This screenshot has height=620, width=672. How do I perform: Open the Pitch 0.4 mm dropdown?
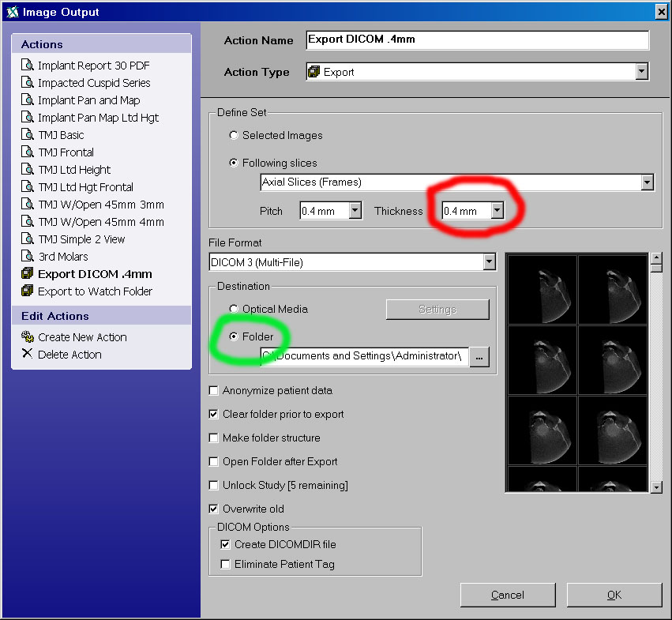(x=355, y=211)
